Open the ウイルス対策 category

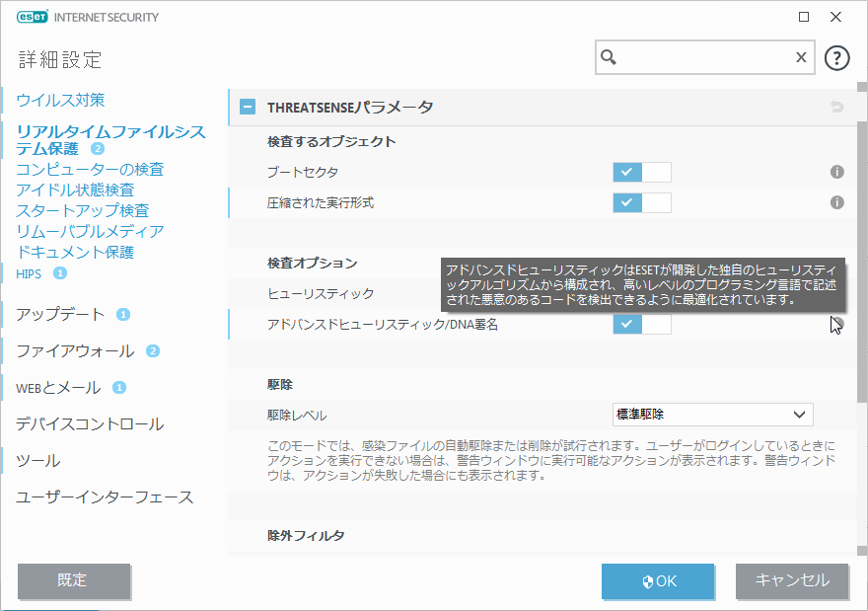(x=60, y=101)
